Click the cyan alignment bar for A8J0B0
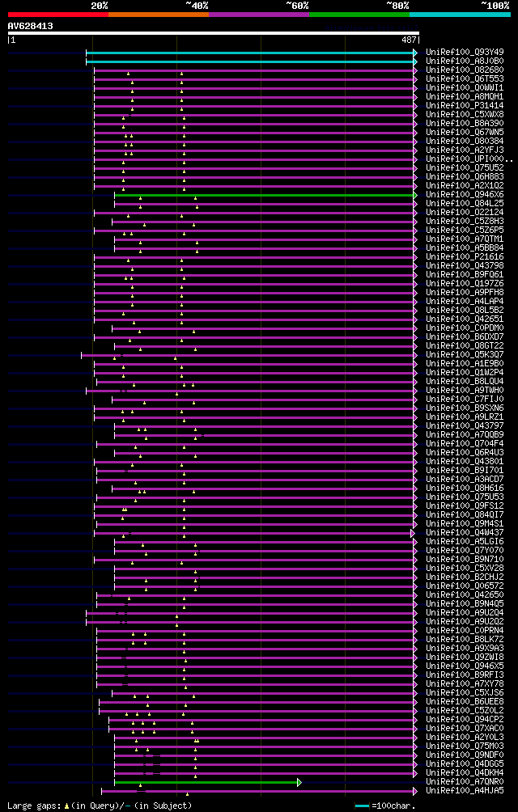This screenshot has width=518, height=812. click(x=251, y=61)
